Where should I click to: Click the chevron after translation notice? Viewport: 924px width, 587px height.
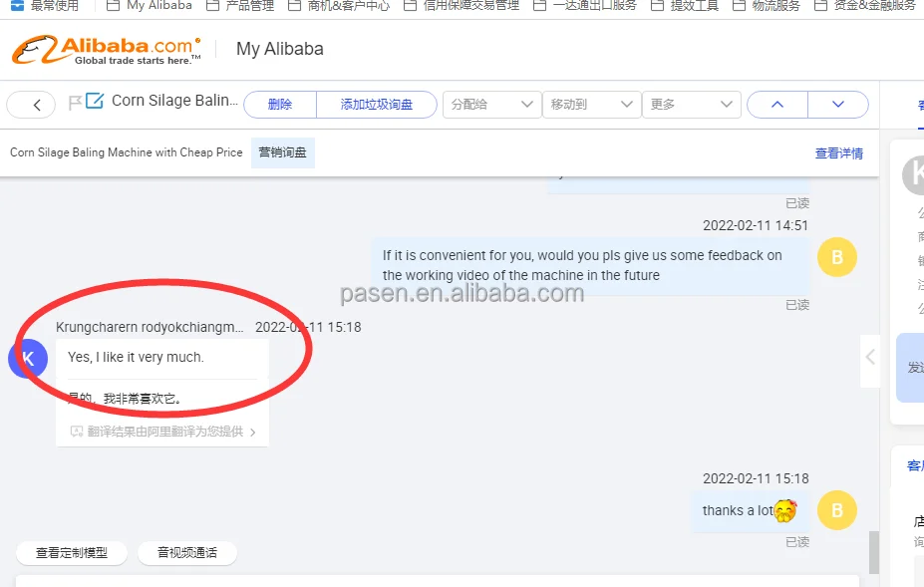253,432
